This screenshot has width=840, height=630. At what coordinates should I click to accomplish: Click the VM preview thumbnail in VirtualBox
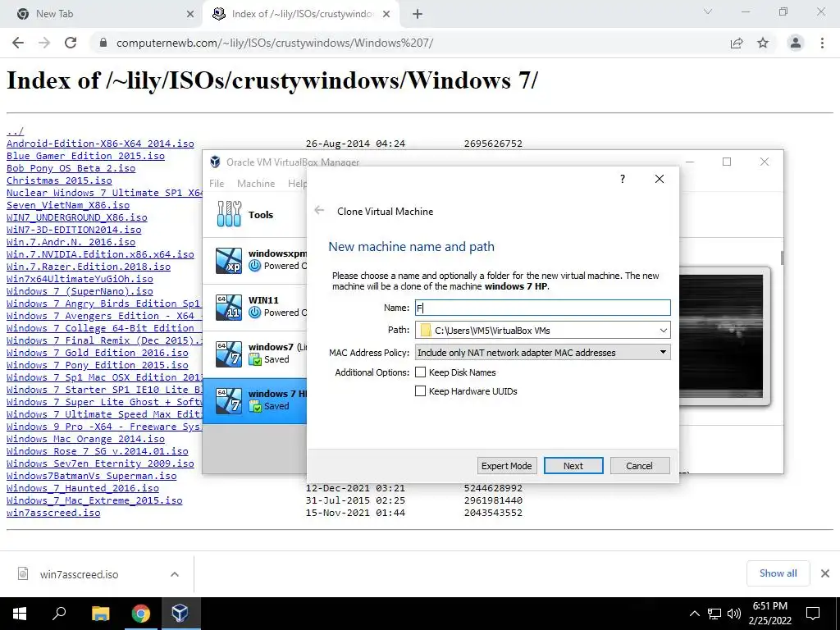pyautogui.click(x=720, y=336)
